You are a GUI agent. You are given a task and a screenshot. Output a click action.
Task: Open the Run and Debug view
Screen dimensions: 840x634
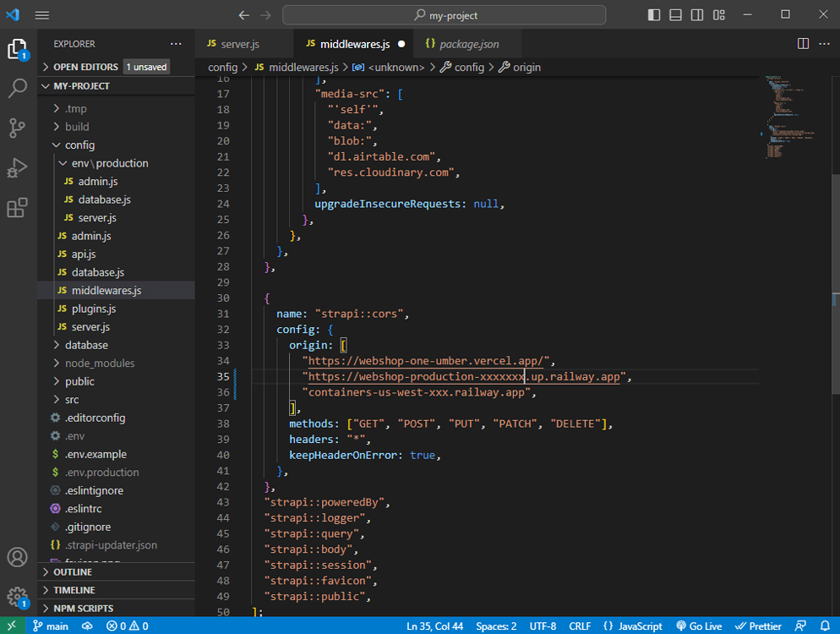(x=17, y=168)
